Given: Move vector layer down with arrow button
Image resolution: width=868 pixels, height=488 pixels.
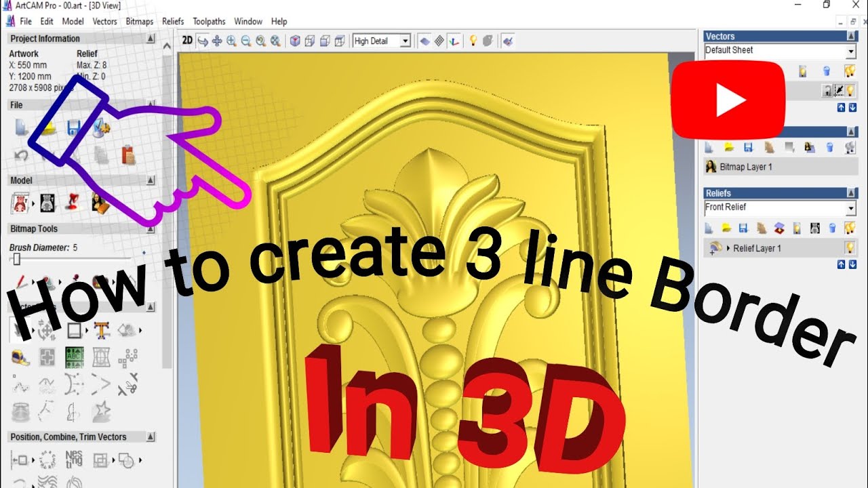Looking at the screenshot, I should 852,108.
